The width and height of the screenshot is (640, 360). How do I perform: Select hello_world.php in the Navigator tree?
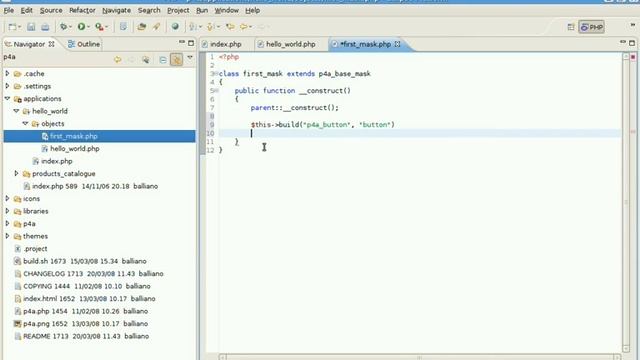point(75,149)
